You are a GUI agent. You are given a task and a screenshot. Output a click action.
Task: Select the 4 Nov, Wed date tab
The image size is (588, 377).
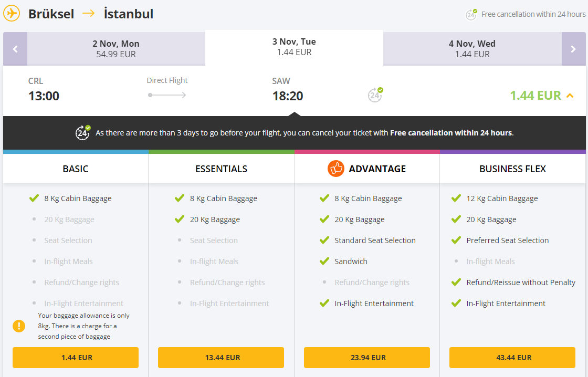[x=472, y=49]
